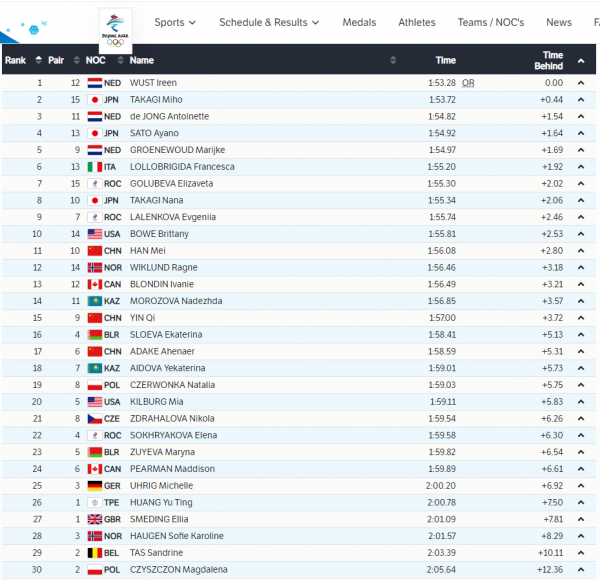
Task: Expand details for WIKLUND Ragne row
Action: pos(581,268)
